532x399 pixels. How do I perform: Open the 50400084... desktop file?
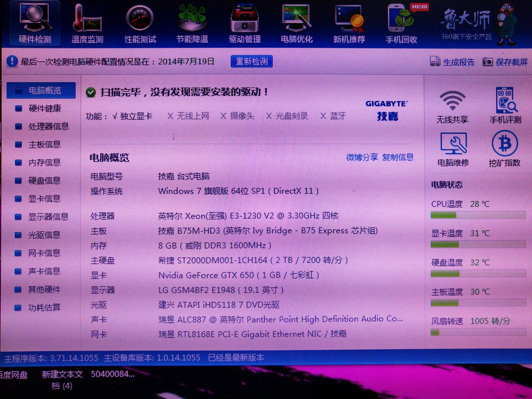tap(113, 374)
